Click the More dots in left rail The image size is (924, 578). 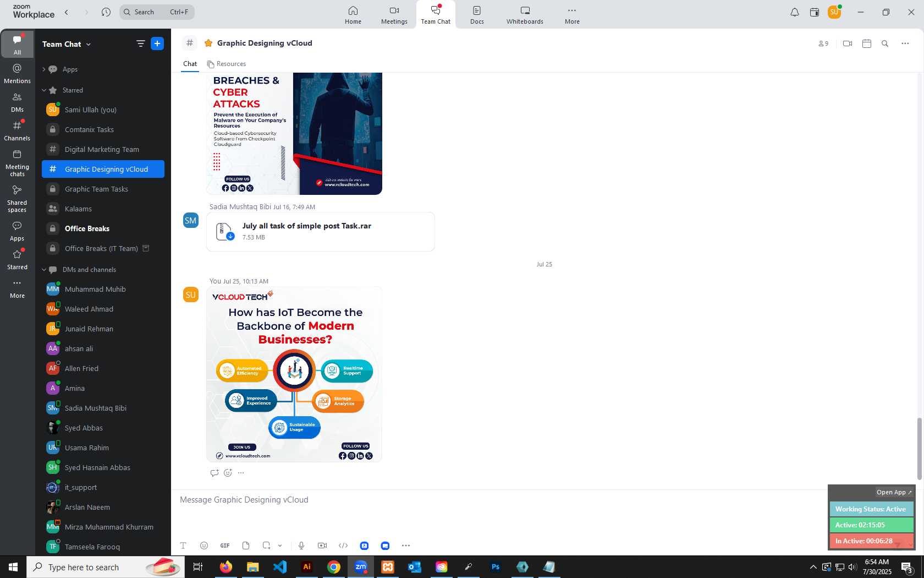tap(17, 288)
